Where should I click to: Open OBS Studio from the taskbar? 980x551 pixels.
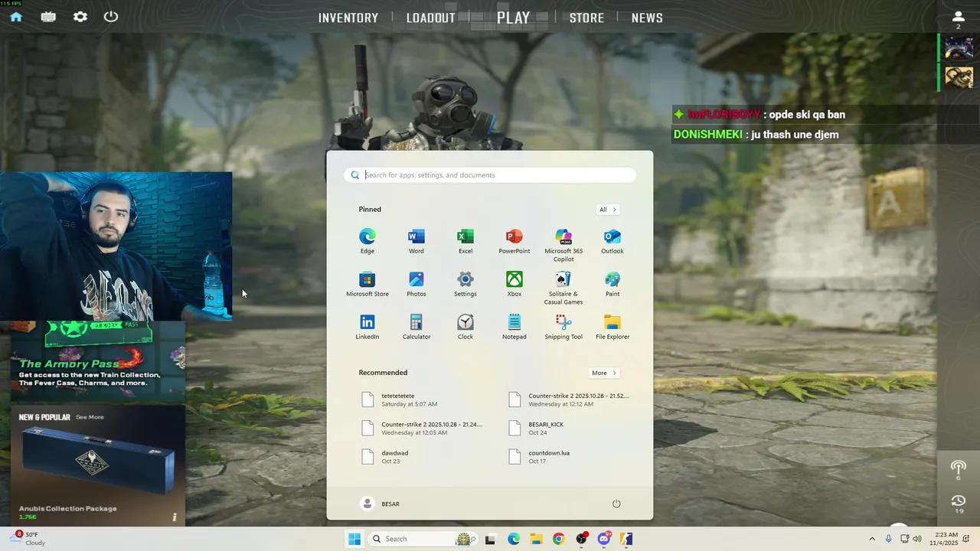coord(582,539)
